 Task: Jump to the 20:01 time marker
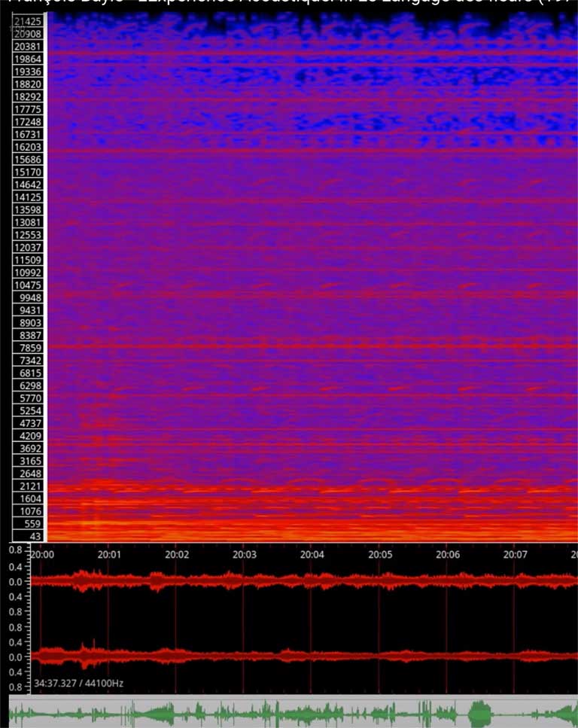point(109,554)
